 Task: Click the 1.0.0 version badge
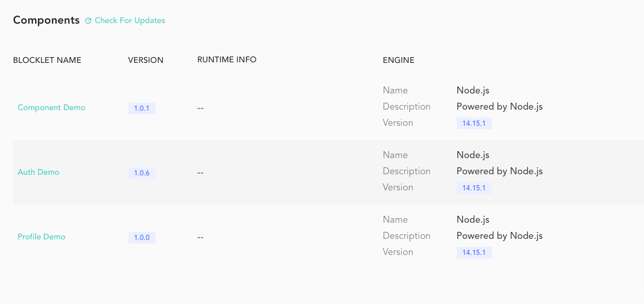click(x=142, y=238)
